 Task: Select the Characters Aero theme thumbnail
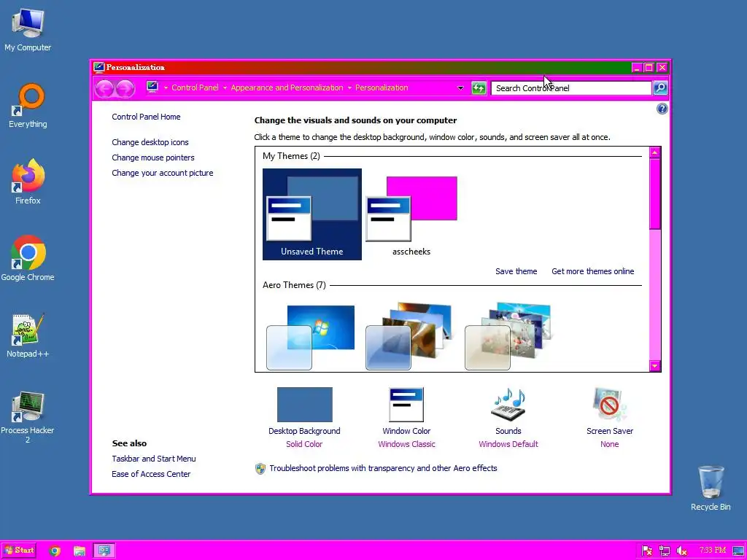[508, 336]
